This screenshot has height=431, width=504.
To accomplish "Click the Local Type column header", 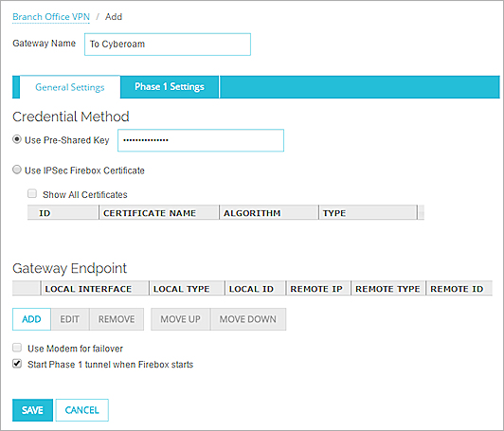I will (187, 289).
